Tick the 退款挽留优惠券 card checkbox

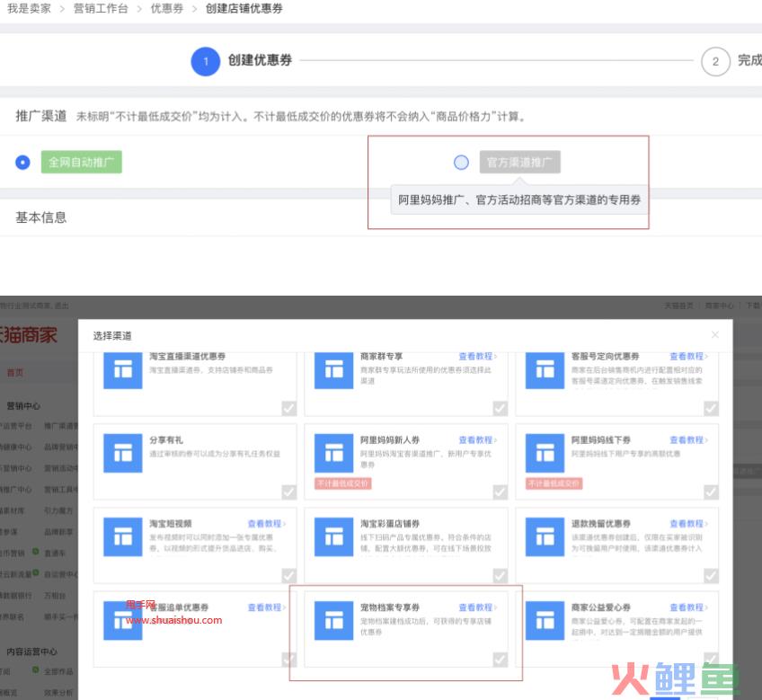coord(711,576)
